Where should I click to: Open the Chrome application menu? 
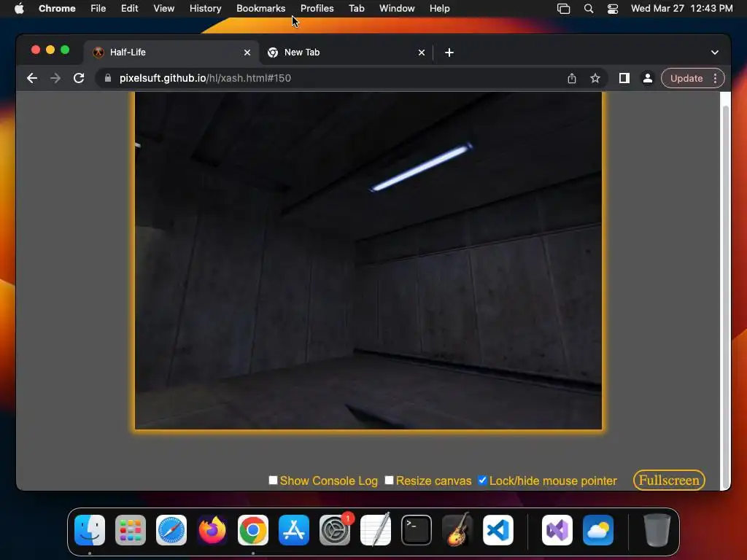tap(57, 8)
